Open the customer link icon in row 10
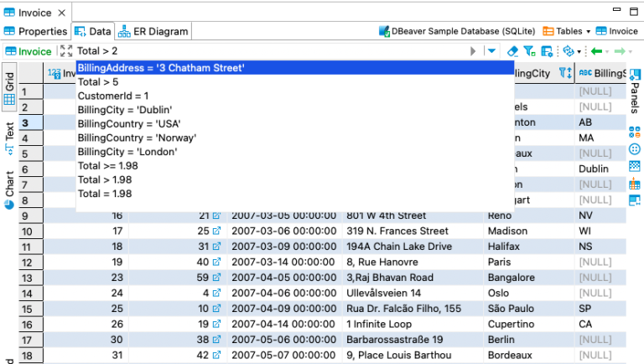 click(216, 231)
